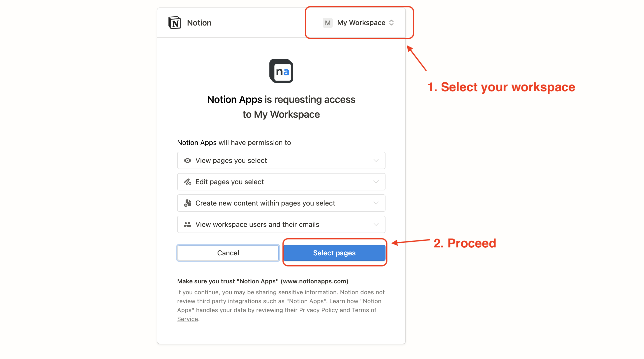Viewport: 644px width, 359px height.
Task: Click the 'M' workspace avatar icon
Action: click(x=327, y=23)
